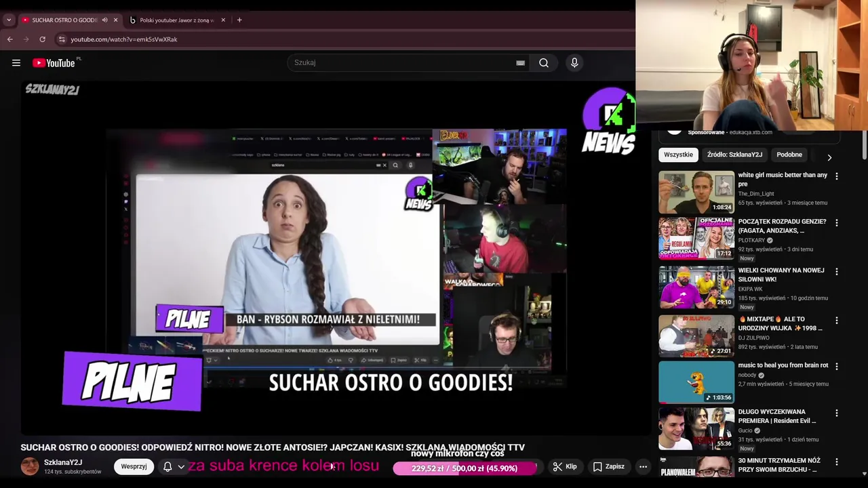Open WIELKI CHOWANY NA NOWEJ SIŁOWNI thumbnail
This screenshot has width=868, height=488.
click(x=696, y=287)
